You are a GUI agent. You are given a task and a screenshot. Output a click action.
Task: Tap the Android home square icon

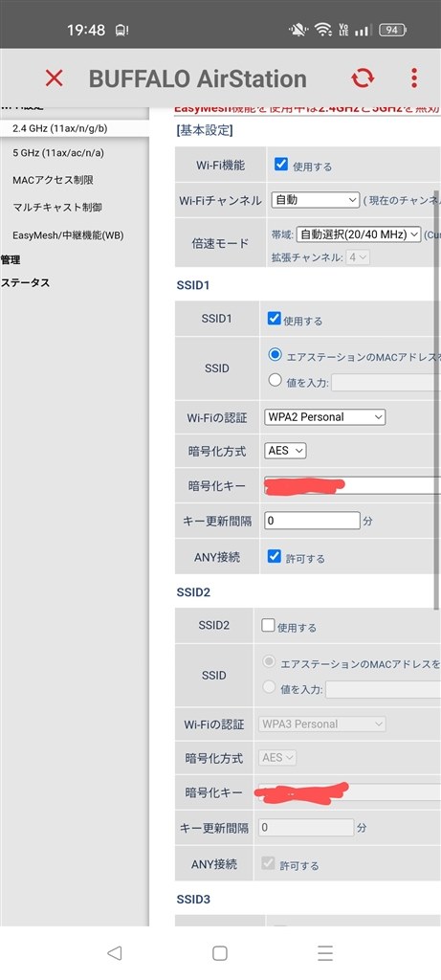pos(220,952)
